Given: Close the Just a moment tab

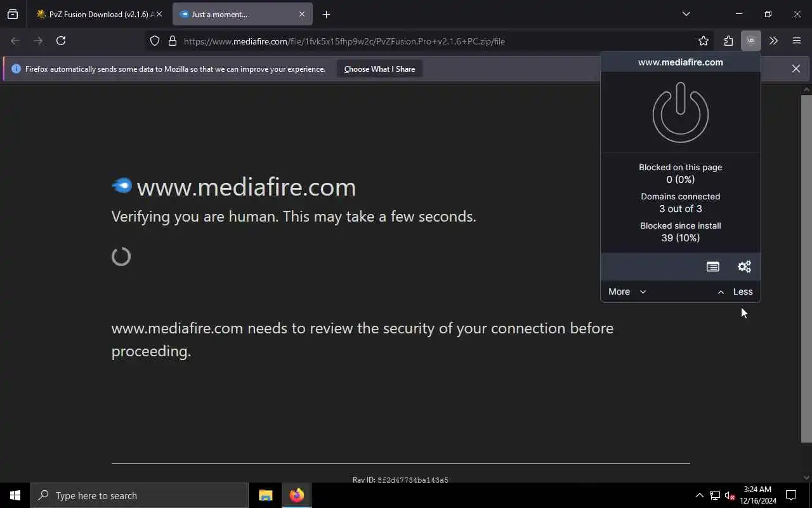Looking at the screenshot, I should click(x=302, y=14).
